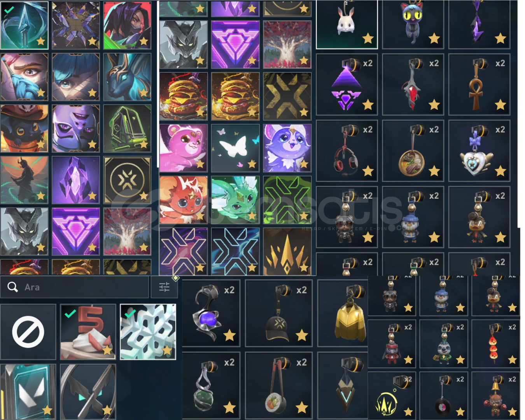525x420 pixels.
Task: Select the pink bear player card
Action: 184,148
